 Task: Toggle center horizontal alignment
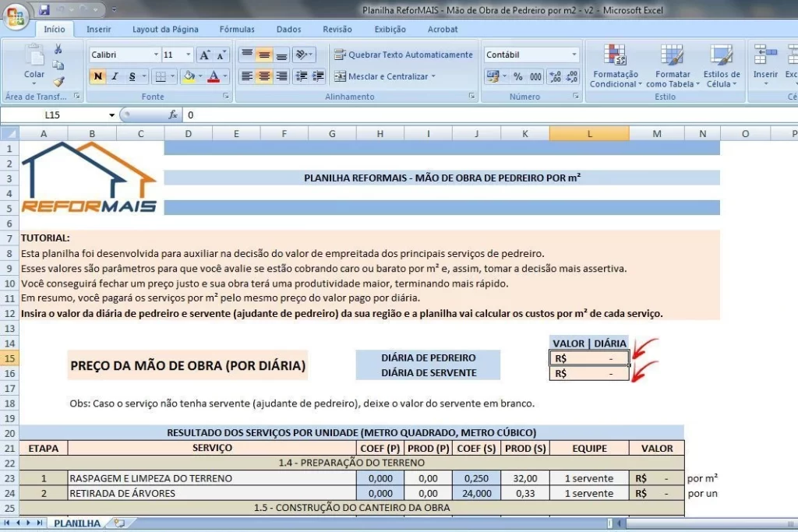(x=264, y=76)
